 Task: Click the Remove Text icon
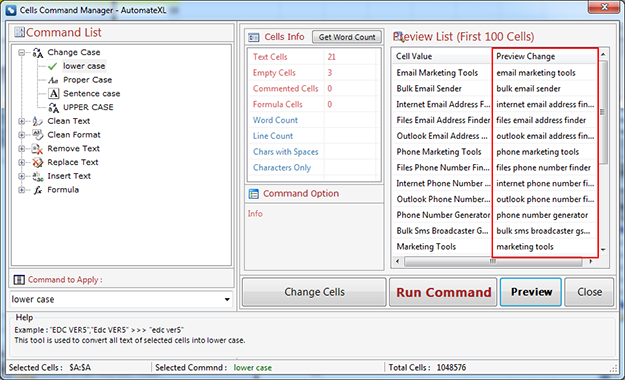[x=37, y=149]
